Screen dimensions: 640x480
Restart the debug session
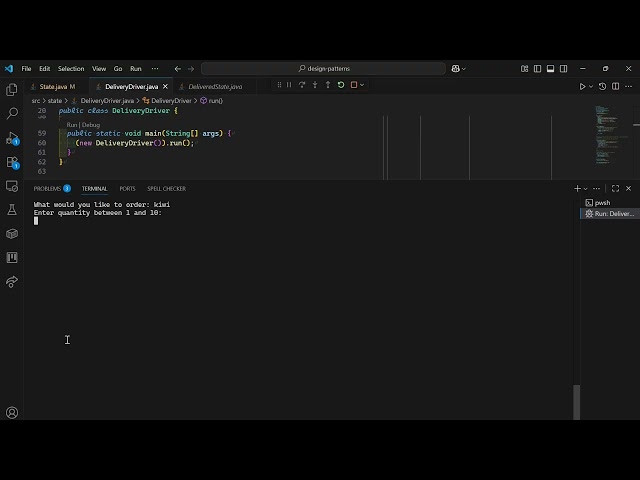341,85
